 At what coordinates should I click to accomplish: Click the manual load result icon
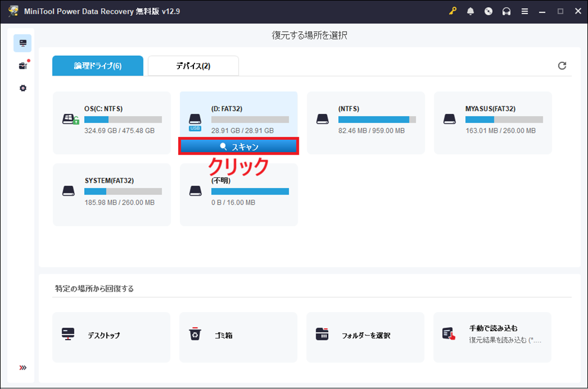coord(449,334)
